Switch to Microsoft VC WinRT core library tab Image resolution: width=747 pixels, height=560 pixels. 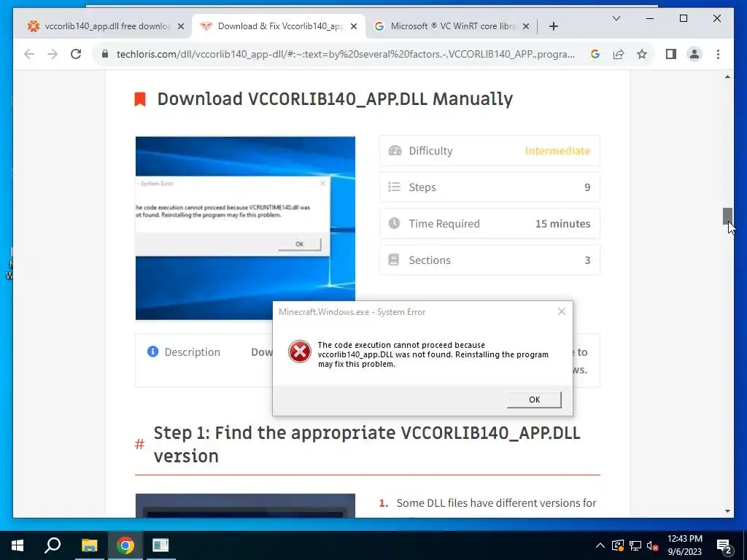452,26
